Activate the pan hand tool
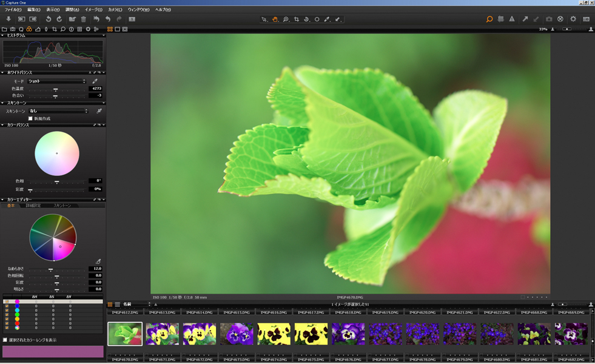The height and width of the screenshot is (364, 595). tap(275, 19)
